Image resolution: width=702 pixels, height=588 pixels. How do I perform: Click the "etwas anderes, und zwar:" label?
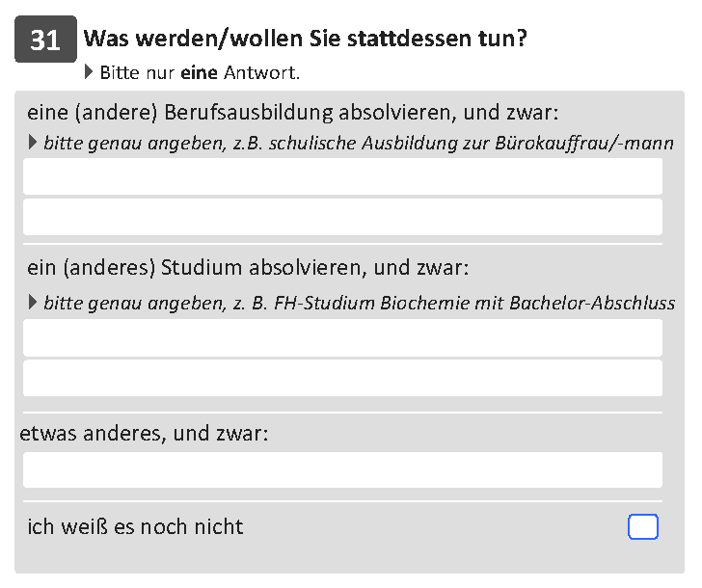pyautogui.click(x=144, y=433)
